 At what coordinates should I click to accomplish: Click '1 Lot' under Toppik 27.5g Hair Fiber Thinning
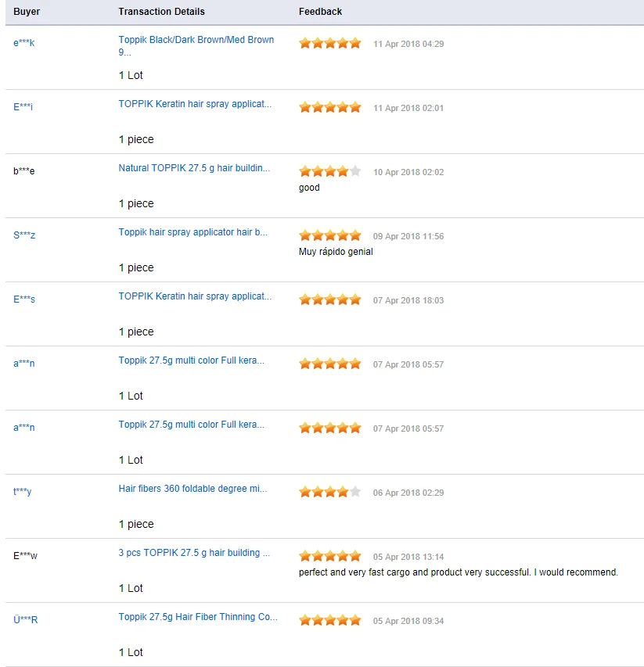(x=131, y=653)
